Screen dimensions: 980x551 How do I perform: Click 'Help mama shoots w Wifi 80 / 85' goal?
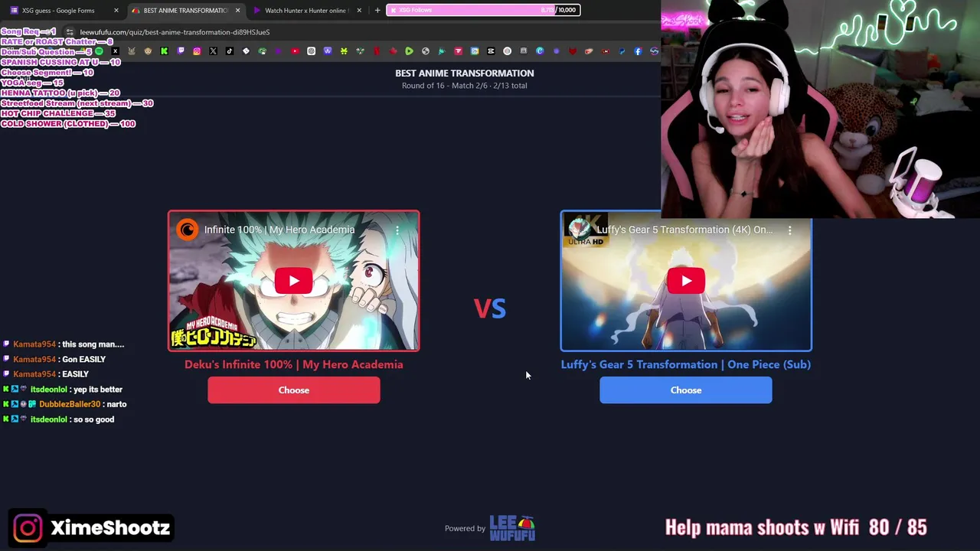click(795, 527)
